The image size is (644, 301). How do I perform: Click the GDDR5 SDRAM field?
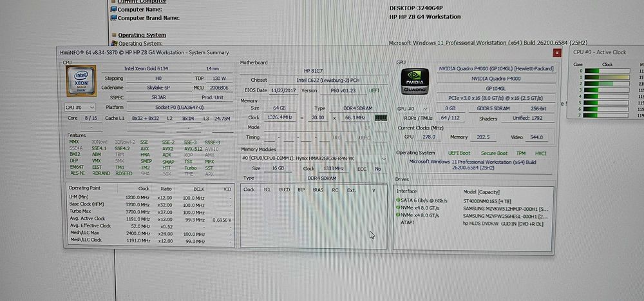493,108
